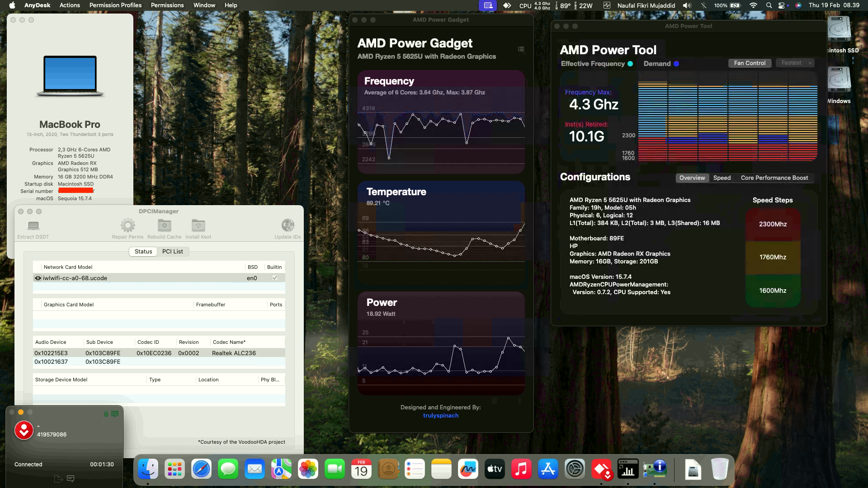Screen dimensions: 868x488
Task: Switch to PCI List tab in DPCIManager
Action: (173, 252)
